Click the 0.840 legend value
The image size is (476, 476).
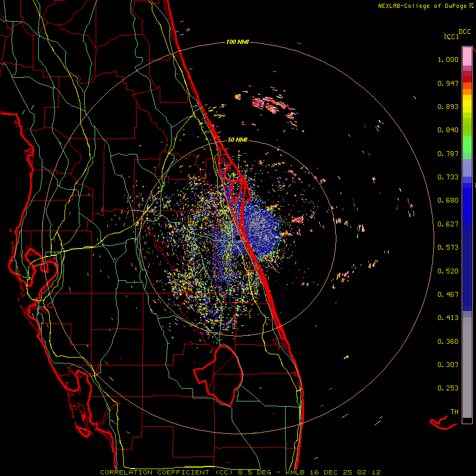(x=448, y=130)
